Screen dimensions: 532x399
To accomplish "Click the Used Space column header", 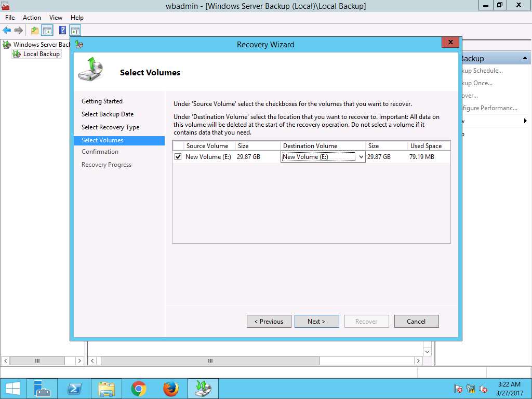I will point(429,146).
